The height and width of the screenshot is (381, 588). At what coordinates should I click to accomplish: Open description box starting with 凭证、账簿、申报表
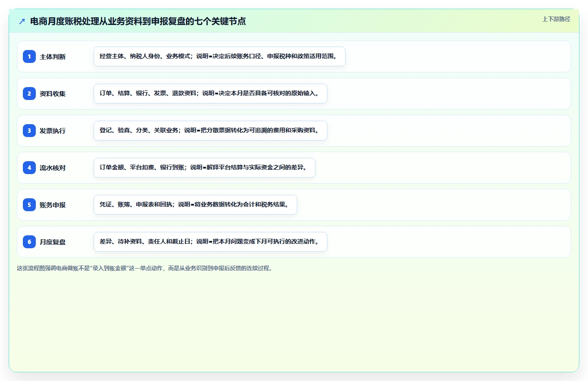195,205
